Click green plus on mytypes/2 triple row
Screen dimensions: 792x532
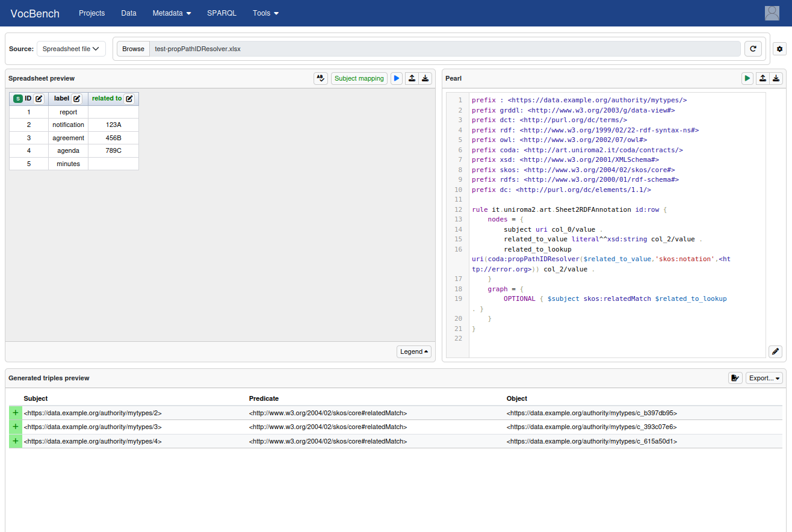pos(16,413)
